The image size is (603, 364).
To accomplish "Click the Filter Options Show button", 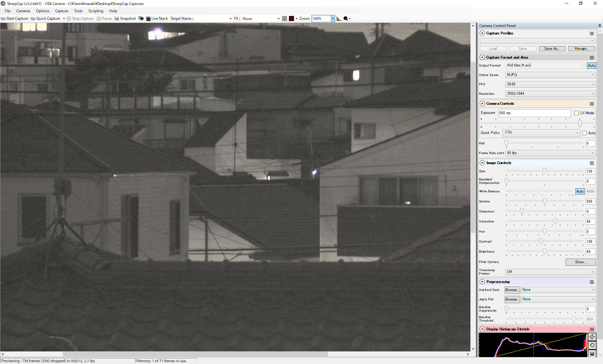I will [x=580, y=262].
